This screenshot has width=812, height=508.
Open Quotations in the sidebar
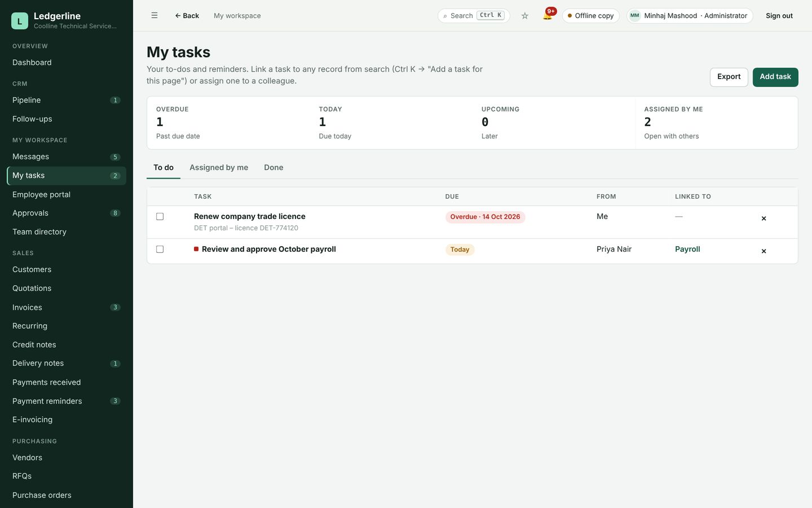[67, 288]
